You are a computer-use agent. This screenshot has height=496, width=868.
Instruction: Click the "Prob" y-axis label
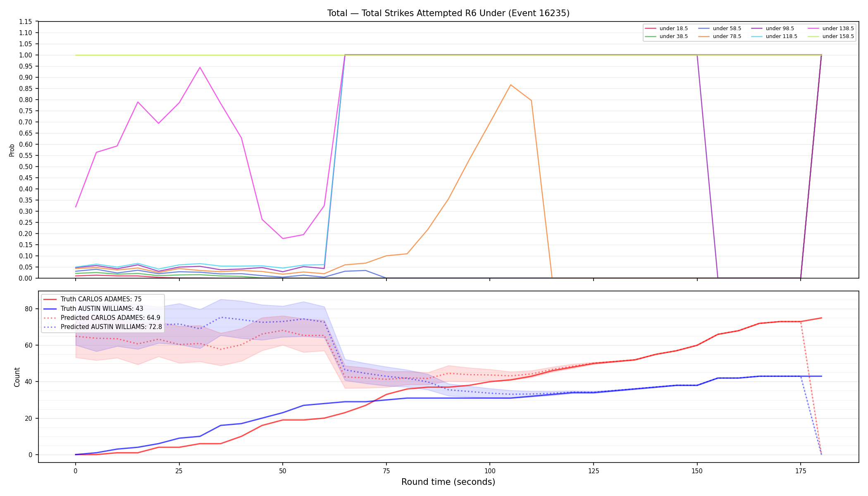(x=12, y=150)
